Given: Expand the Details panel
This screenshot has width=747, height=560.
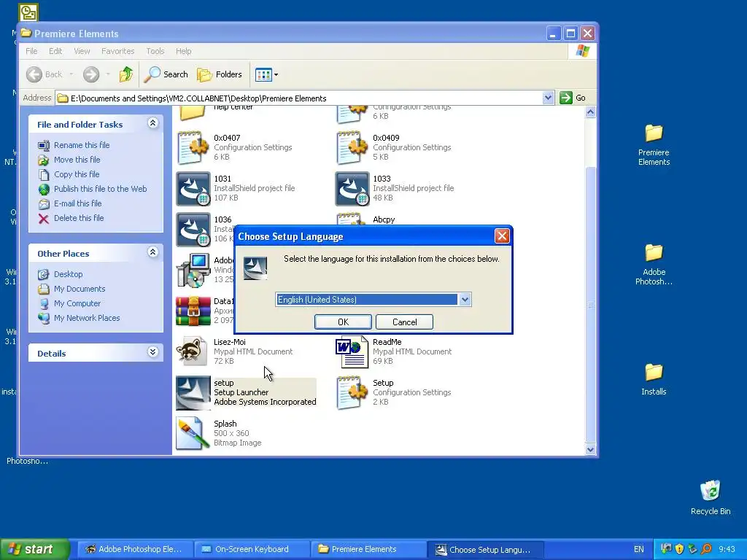Looking at the screenshot, I should pos(152,352).
